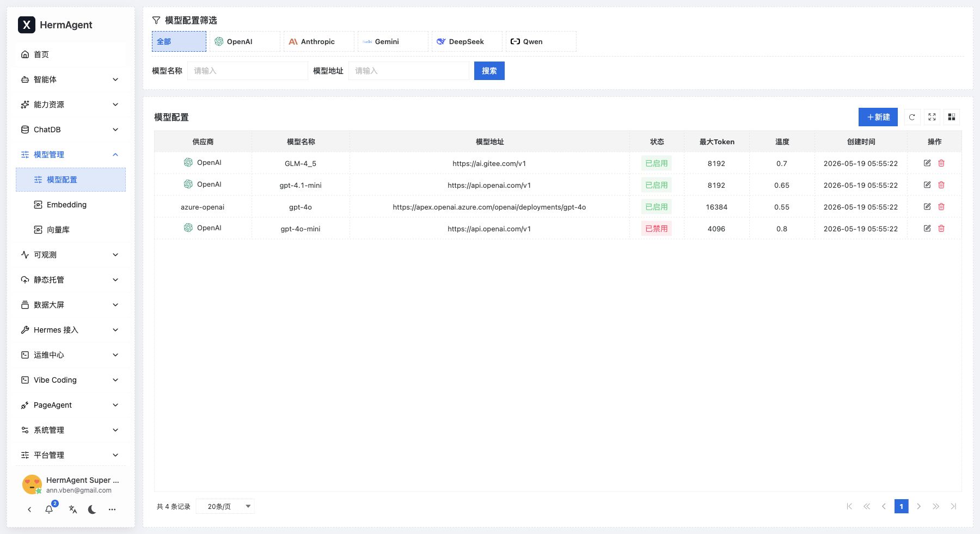Delete the azure-openai gpt-4o row
Image resolution: width=980 pixels, height=534 pixels.
941,207
